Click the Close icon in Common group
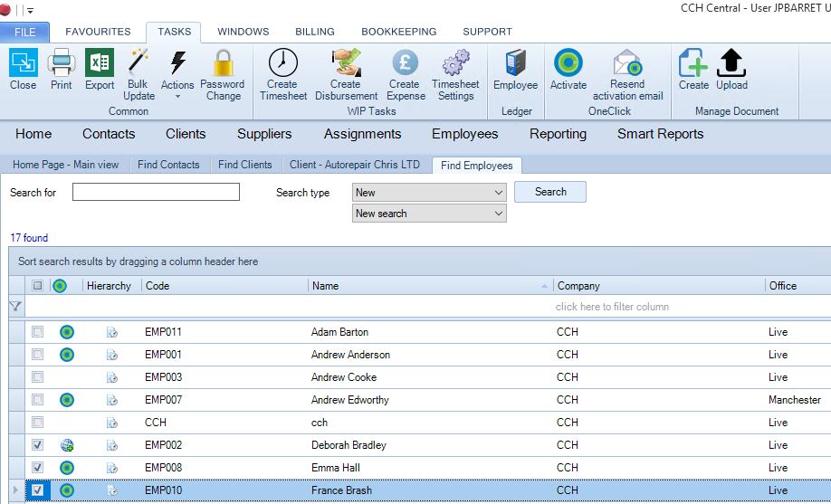831x504 pixels. click(x=24, y=62)
